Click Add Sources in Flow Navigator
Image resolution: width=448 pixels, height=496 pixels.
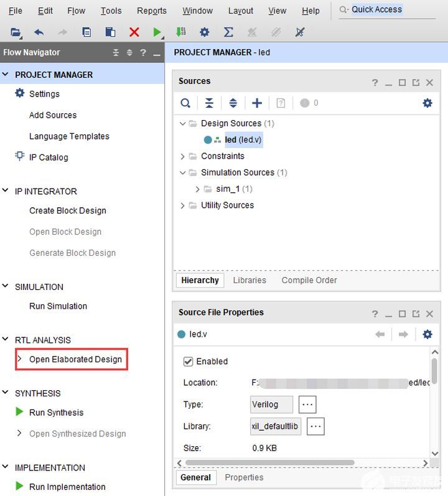(x=53, y=115)
